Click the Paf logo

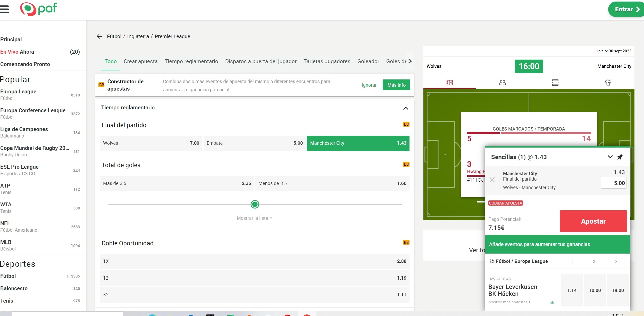tap(38, 9)
